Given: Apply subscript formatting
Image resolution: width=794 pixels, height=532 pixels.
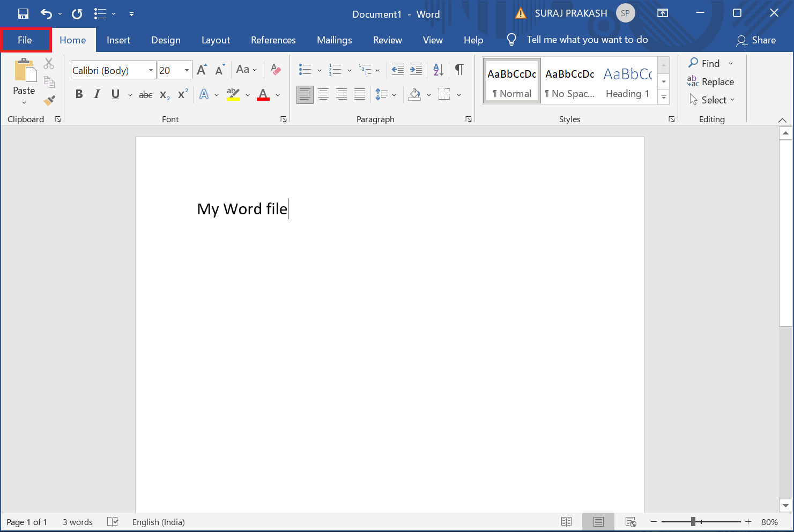Looking at the screenshot, I should 165,95.
